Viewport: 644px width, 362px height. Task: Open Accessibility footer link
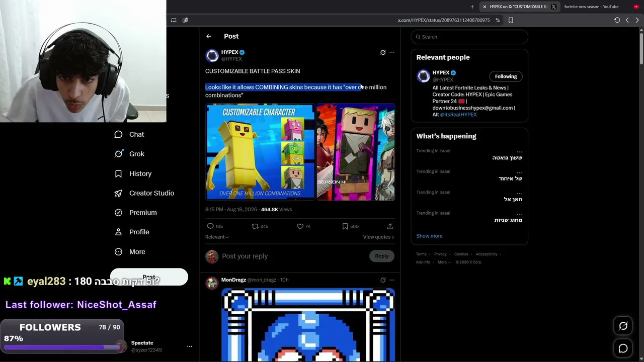coord(487,254)
